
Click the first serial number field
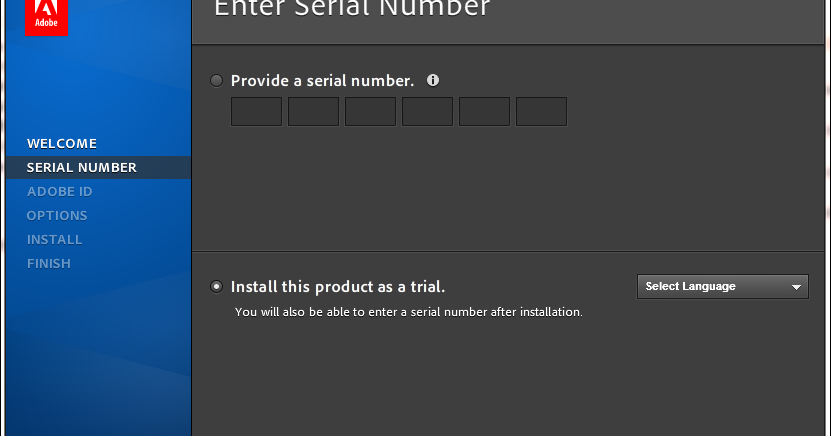(257, 111)
